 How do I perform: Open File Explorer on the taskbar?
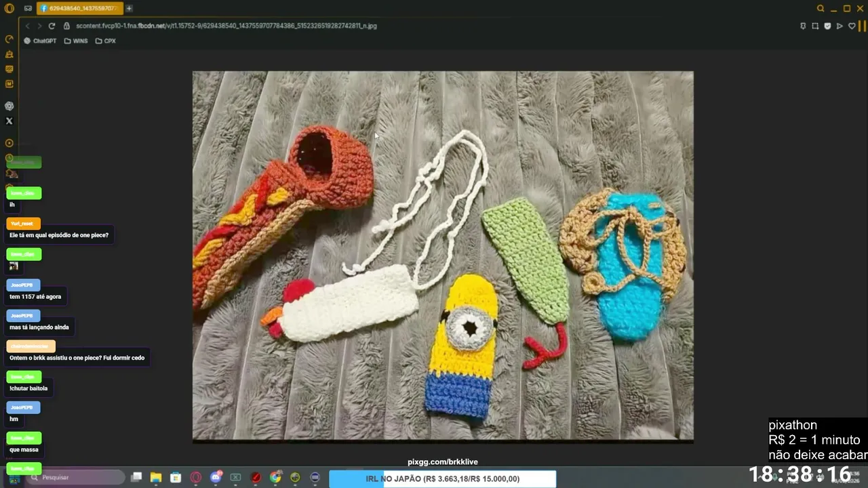coord(156,477)
